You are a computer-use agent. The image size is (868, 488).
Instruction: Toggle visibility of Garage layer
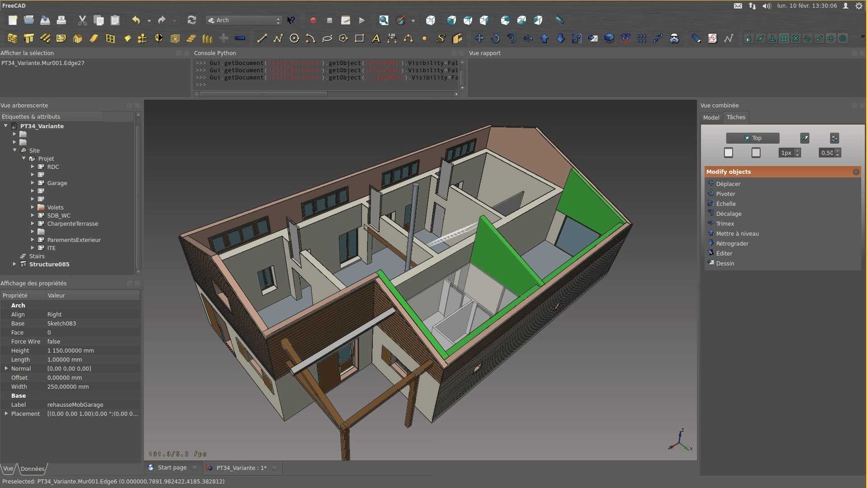(x=56, y=182)
